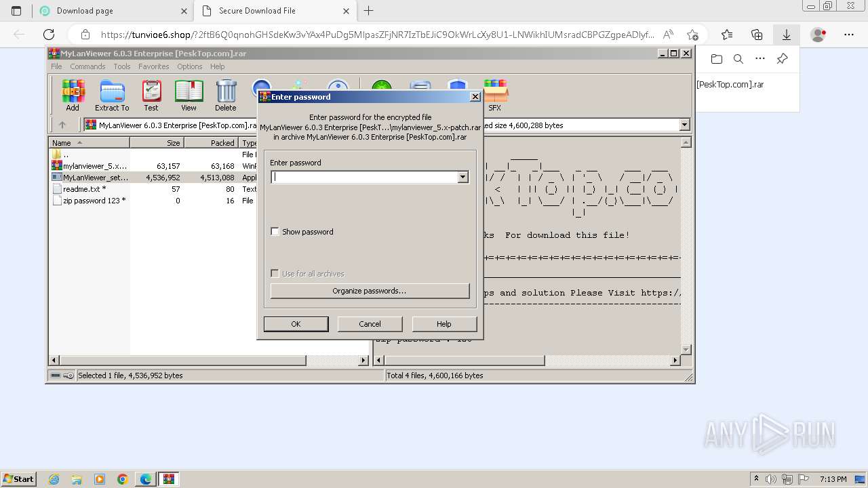Open the Commands menu

pos(87,66)
